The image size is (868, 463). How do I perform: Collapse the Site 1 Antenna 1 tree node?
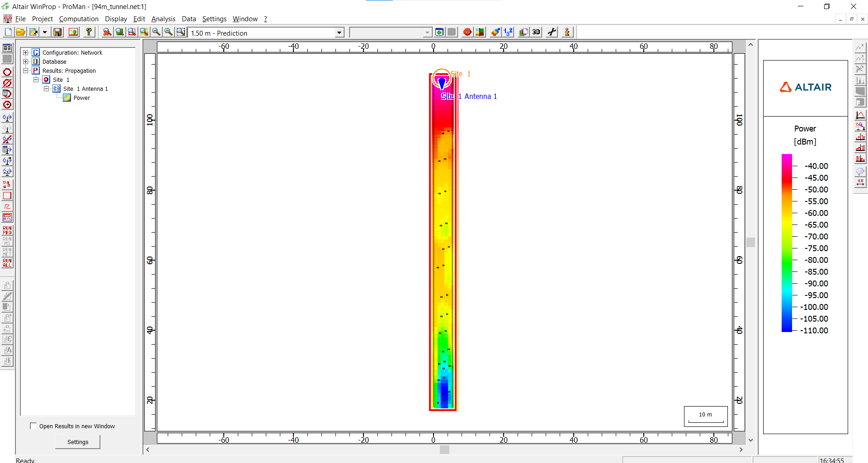click(x=47, y=89)
